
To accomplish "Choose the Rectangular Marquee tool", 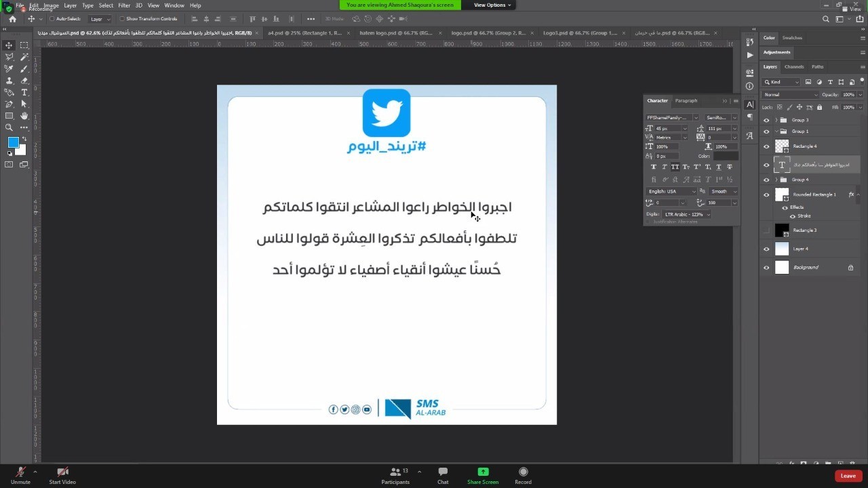I will pos(24,45).
